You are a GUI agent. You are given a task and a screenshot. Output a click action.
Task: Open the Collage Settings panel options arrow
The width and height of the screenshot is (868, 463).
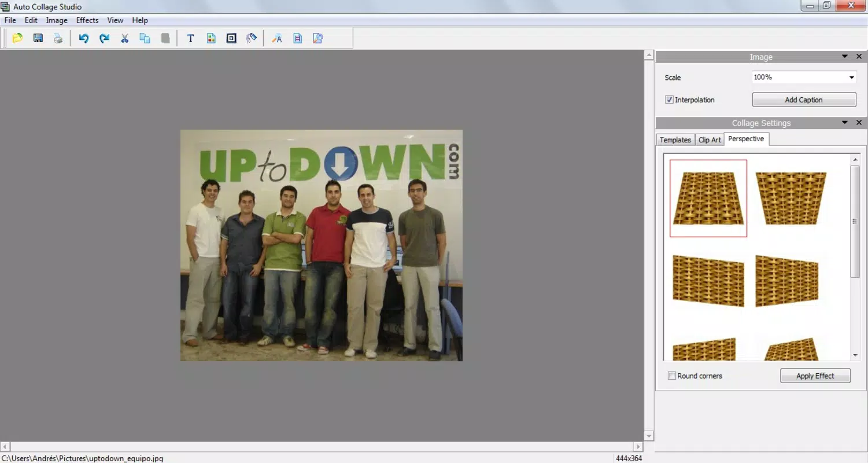[x=845, y=123]
